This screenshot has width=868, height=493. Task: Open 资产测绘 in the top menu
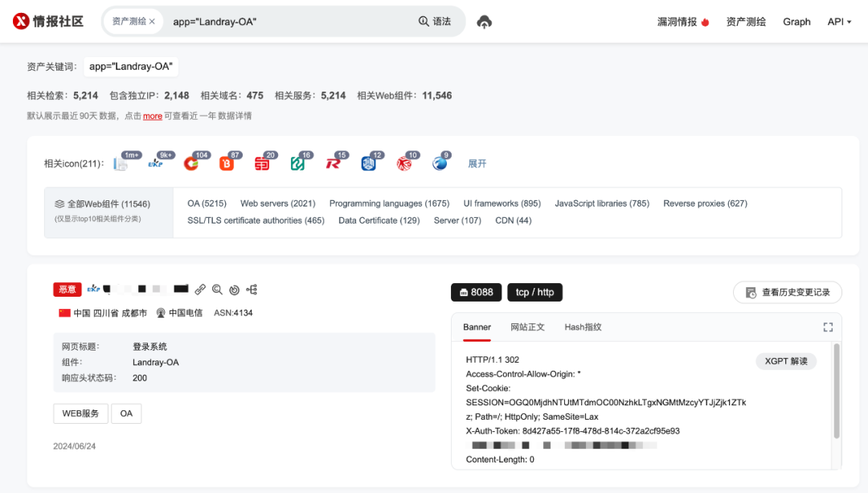746,22
